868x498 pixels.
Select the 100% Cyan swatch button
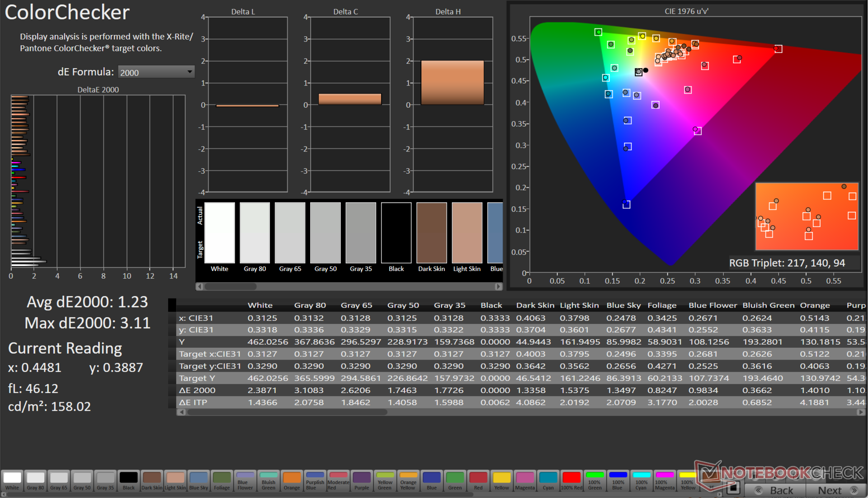click(x=641, y=480)
